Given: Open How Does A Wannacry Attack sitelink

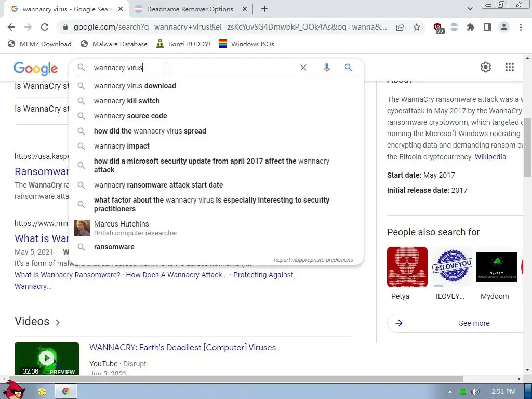Looking at the screenshot, I should 177,275.
